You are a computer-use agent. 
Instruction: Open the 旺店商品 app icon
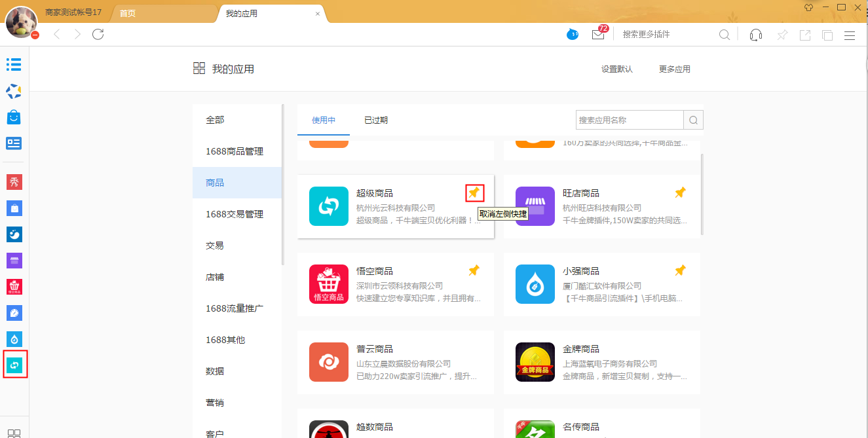[x=535, y=206]
